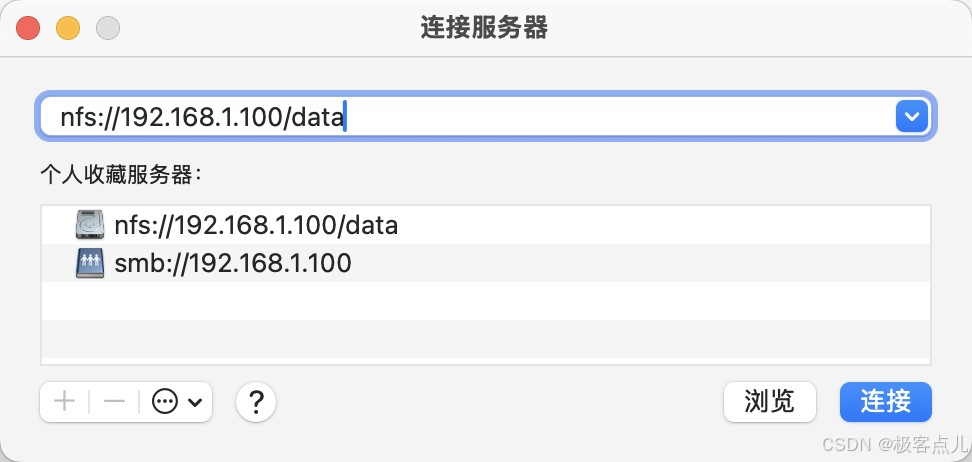Image resolution: width=972 pixels, height=462 pixels.
Task: Add current address to favorite servers
Action: click(x=64, y=402)
